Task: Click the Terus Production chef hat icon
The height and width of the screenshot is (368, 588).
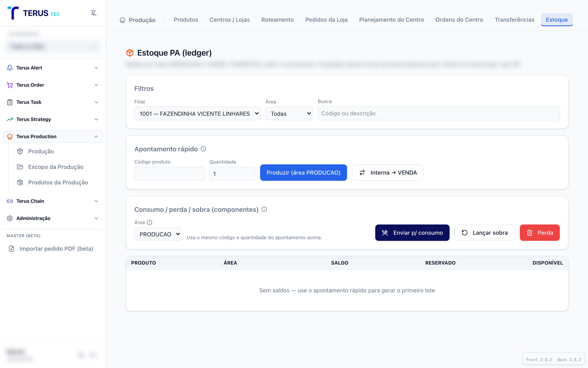Action: pos(10,137)
